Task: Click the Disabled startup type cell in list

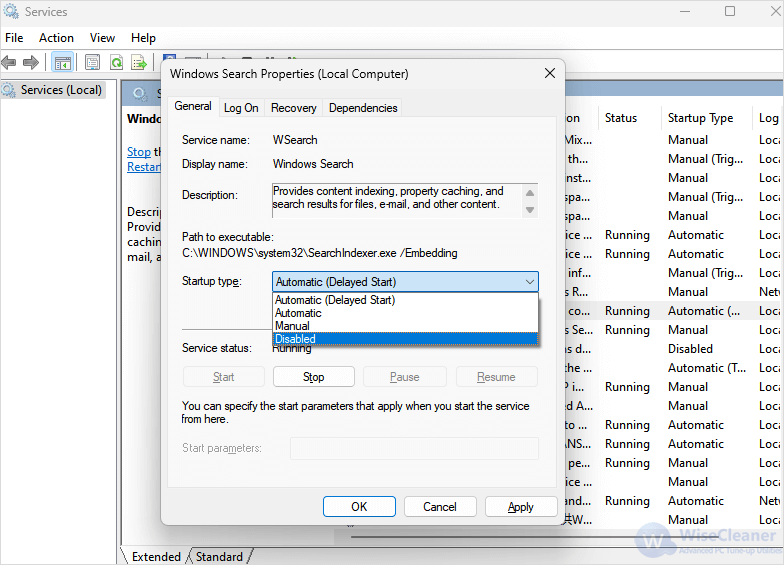Action: click(690, 349)
